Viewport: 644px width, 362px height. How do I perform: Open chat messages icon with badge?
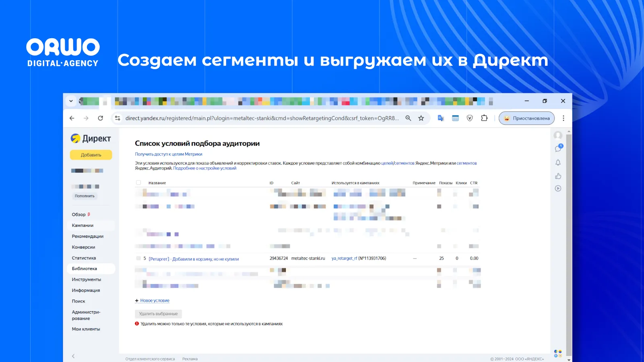558,148
